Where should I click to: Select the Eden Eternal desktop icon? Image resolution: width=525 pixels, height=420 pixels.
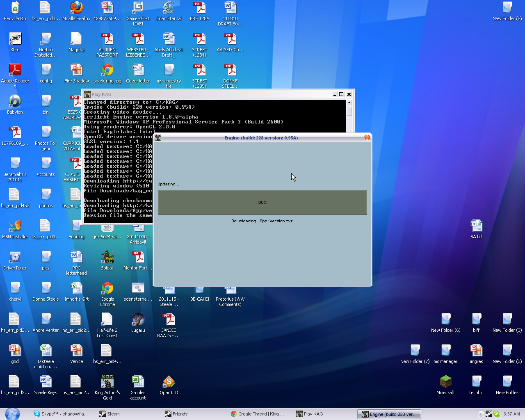pyautogui.click(x=169, y=11)
